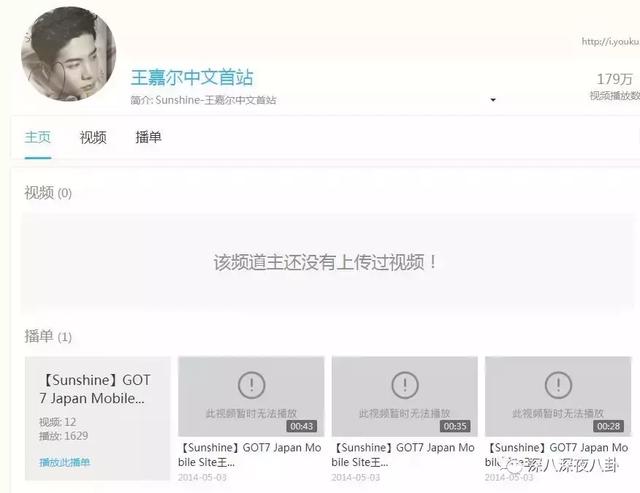The width and height of the screenshot is (640, 493).
Task: Click the 00:43 duration badge
Action: tap(302, 426)
